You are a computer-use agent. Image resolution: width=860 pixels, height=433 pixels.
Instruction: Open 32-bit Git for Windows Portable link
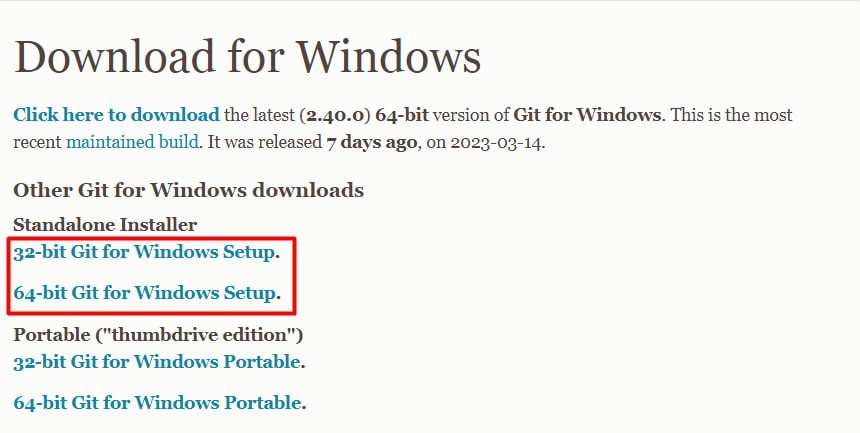click(157, 361)
